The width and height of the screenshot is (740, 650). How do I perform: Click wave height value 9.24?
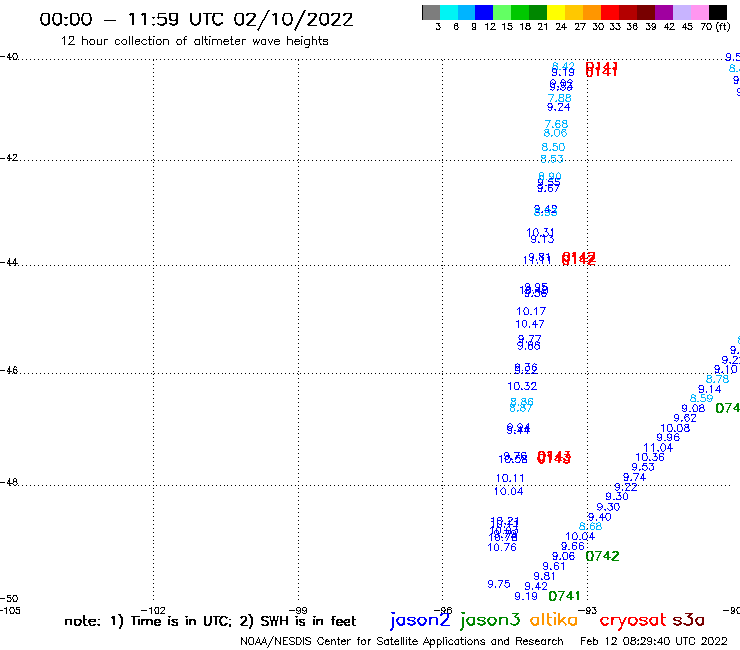point(559,108)
